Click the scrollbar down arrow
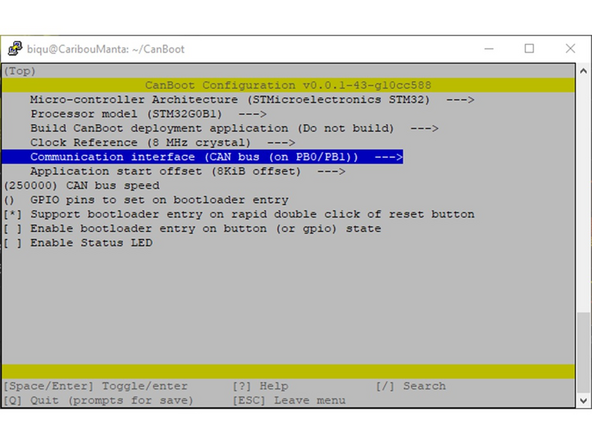This screenshot has height=444, width=592. point(583,401)
